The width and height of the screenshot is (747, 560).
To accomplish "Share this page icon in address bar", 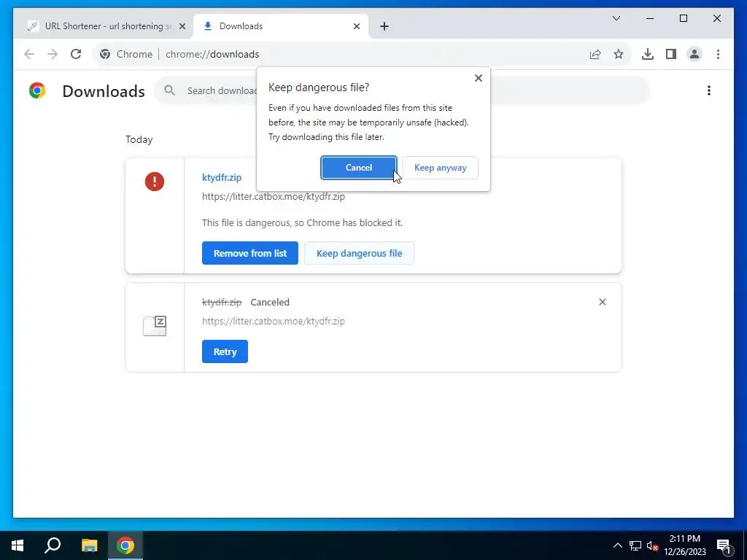I will (595, 54).
